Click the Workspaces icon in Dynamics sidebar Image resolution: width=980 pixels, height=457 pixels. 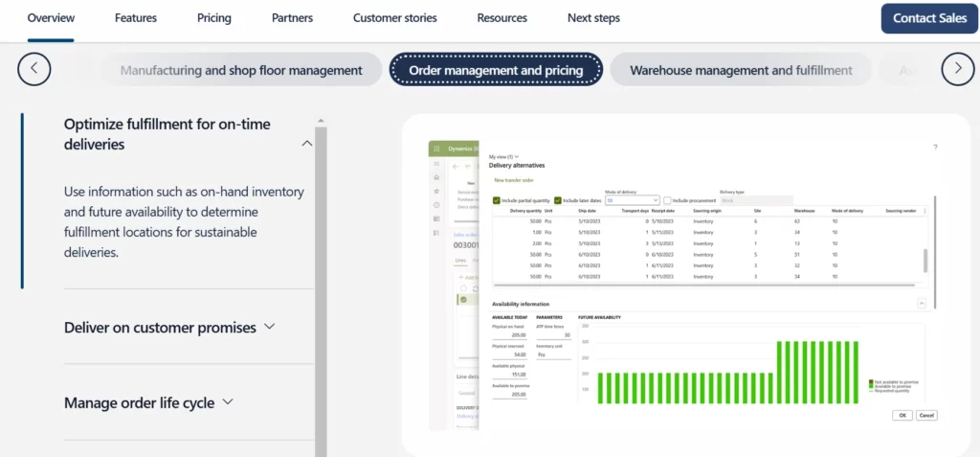click(x=436, y=218)
